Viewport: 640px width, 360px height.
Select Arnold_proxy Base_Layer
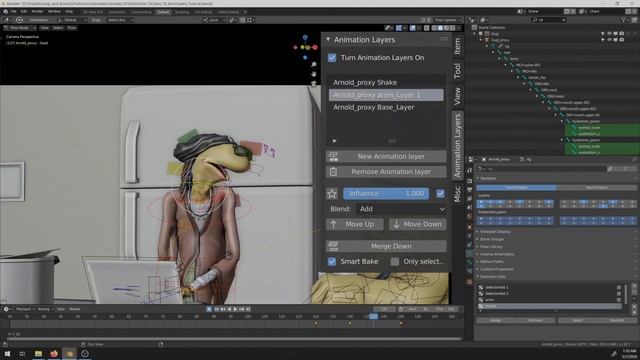click(x=386, y=107)
